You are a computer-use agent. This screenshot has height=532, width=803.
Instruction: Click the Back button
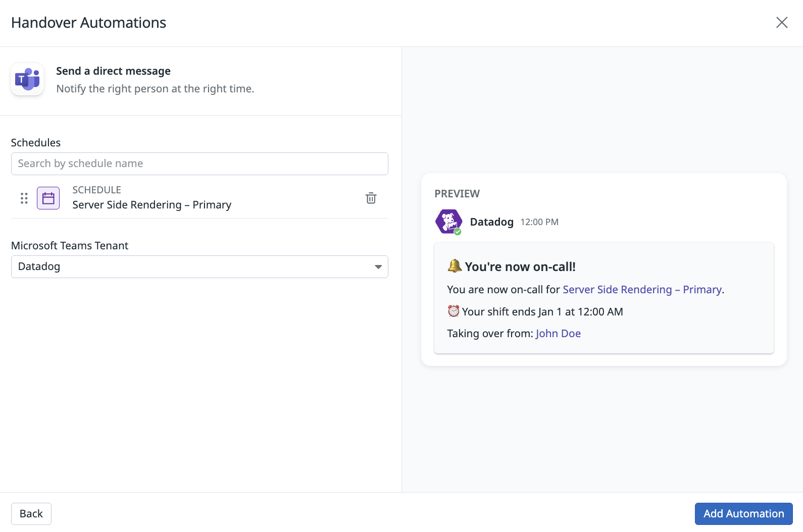(31, 514)
